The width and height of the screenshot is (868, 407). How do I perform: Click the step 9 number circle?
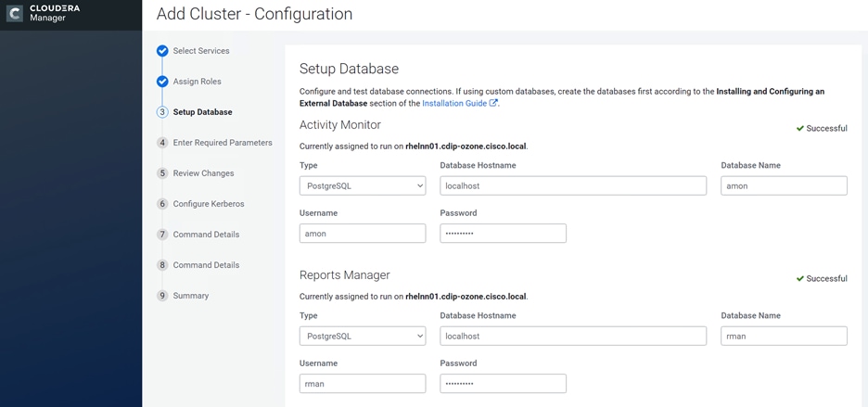[162, 296]
